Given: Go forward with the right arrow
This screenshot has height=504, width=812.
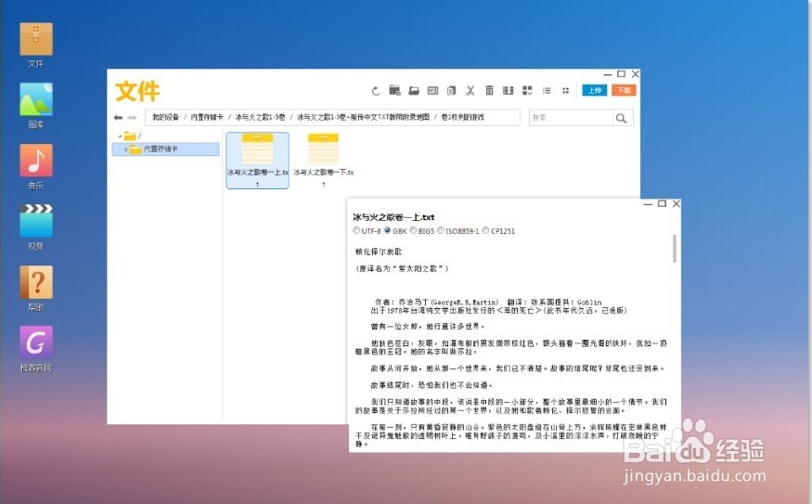Looking at the screenshot, I should coord(132,118).
